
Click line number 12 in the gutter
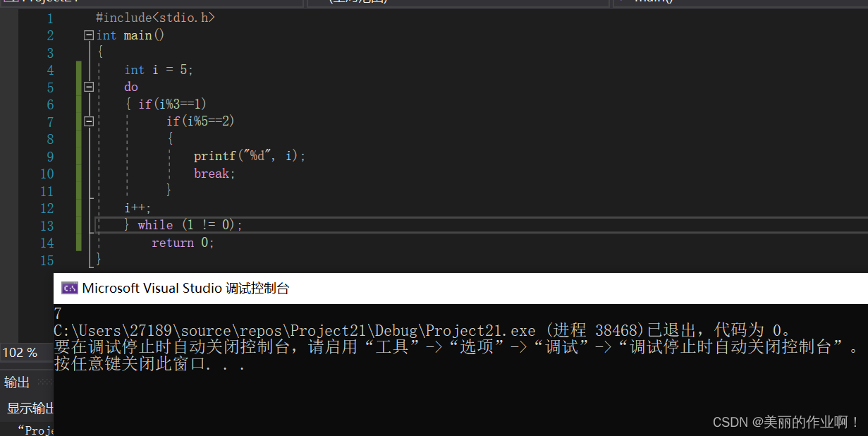click(x=47, y=208)
